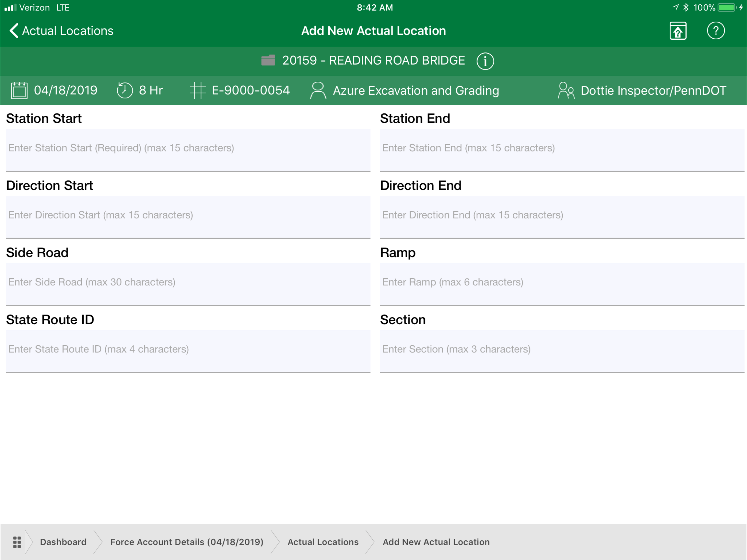Image resolution: width=747 pixels, height=560 pixels.
Task: Tap the calendar date icon
Action: point(19,90)
